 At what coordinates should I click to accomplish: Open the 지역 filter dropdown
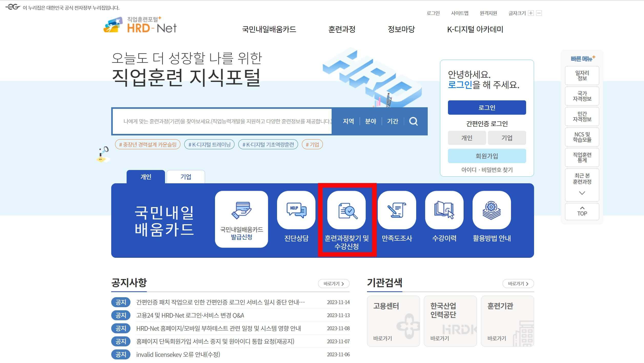[348, 121]
